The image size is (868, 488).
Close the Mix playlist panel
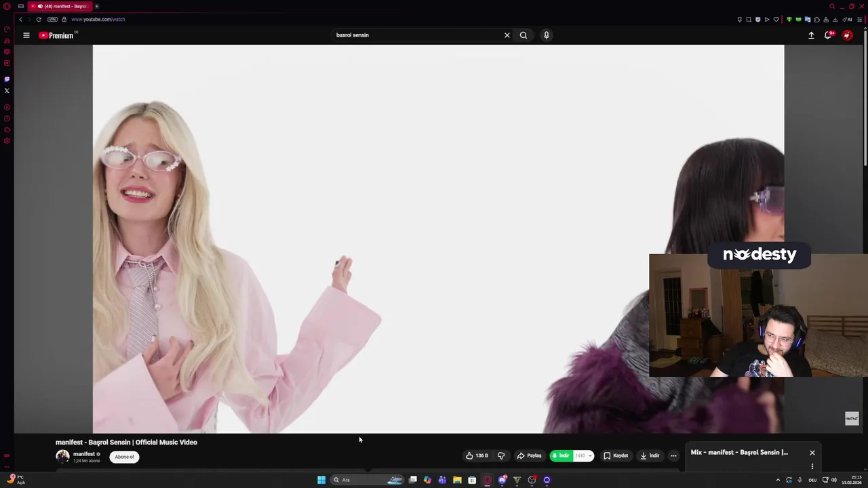pos(812,453)
